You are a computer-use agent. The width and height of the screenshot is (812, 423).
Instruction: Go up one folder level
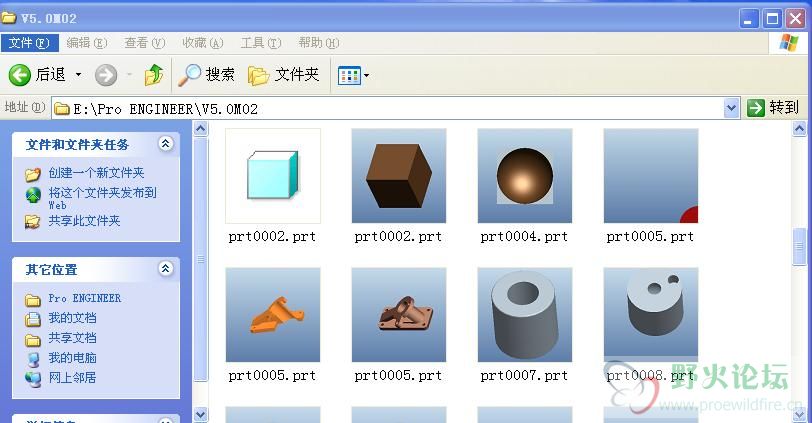click(x=154, y=75)
